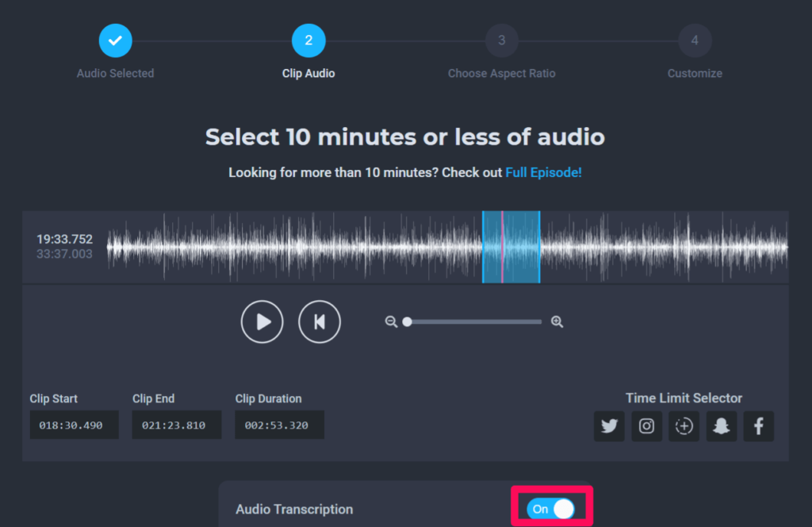Select the Facebook time limit
This screenshot has height=527, width=812.
759,426
